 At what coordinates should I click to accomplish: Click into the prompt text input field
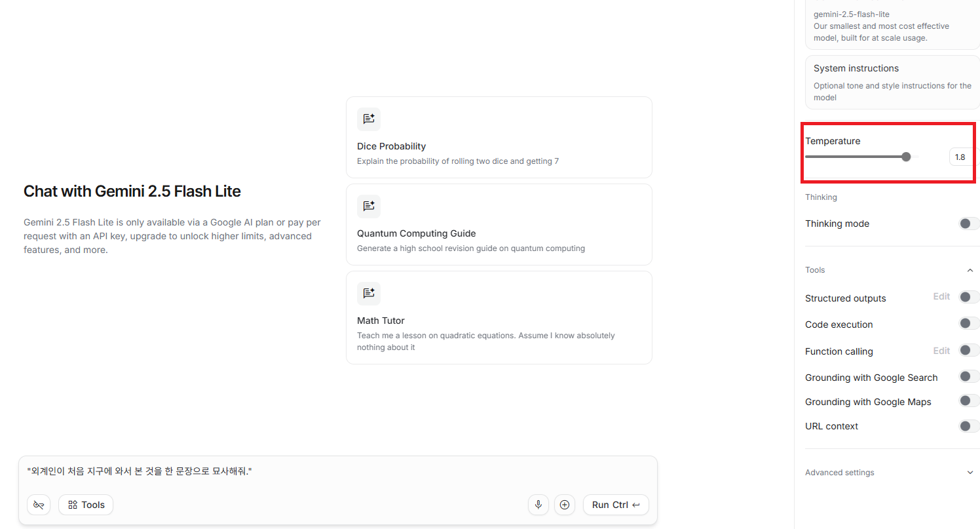337,471
